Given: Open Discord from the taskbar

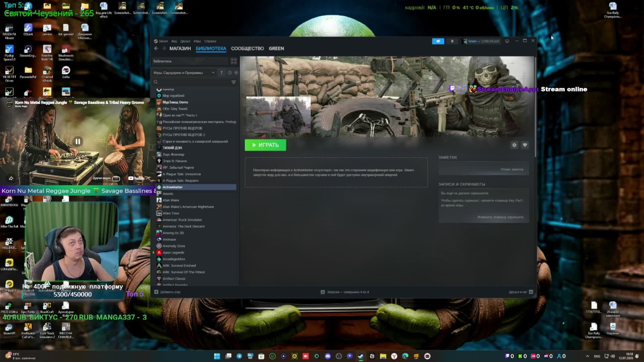Looking at the screenshot, I should (328, 356).
